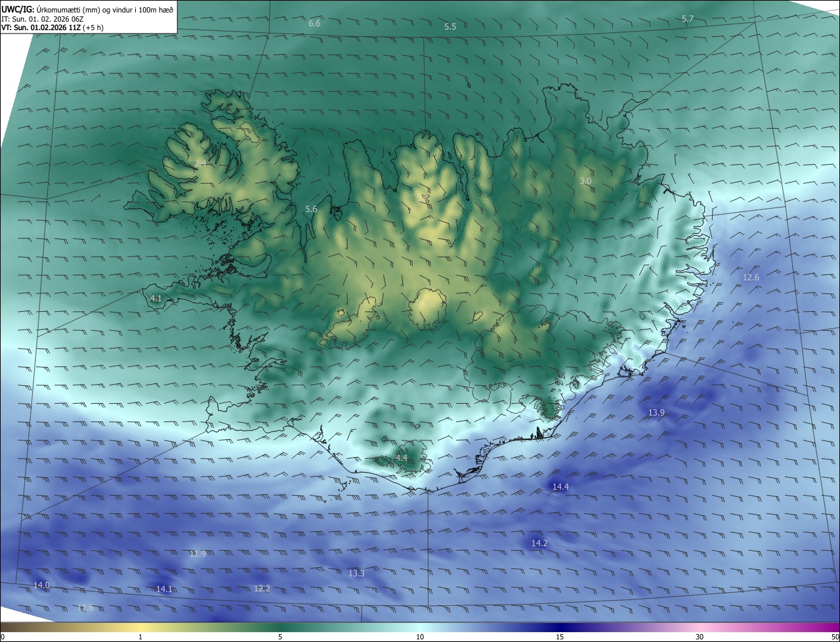Screen dimensions: 840x642
Task: Click the 2.4 value over the Westfjords
Action: tap(201, 163)
